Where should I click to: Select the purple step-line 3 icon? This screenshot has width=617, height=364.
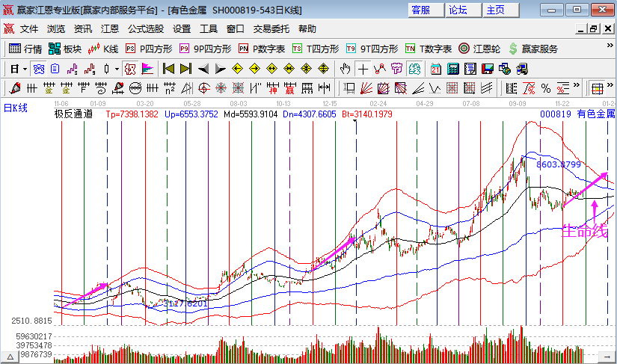click(73, 70)
